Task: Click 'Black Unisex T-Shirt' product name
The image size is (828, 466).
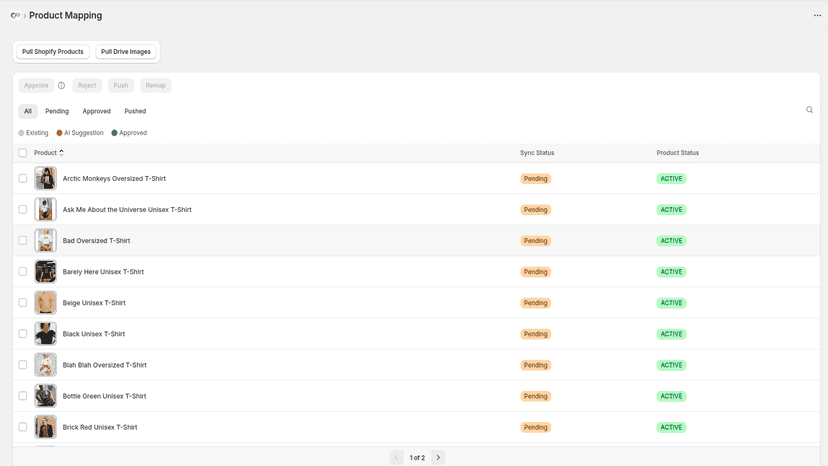Action: pos(94,334)
